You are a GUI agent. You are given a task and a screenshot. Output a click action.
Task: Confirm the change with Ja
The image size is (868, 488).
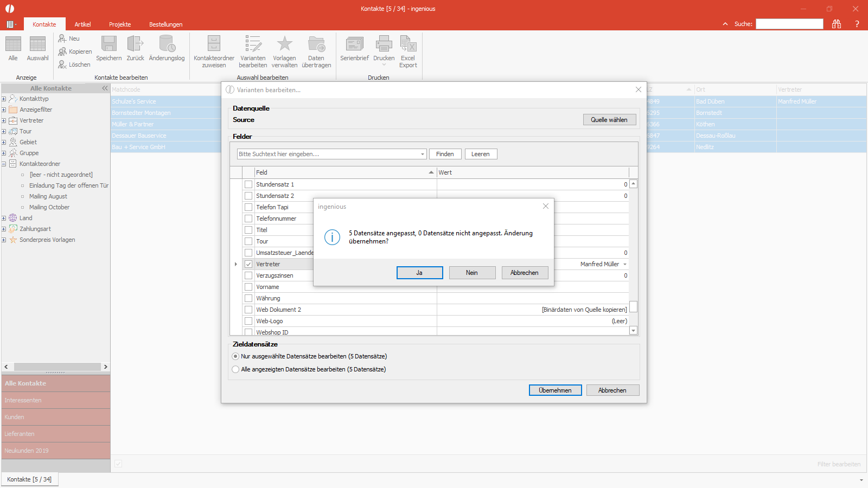click(419, 273)
